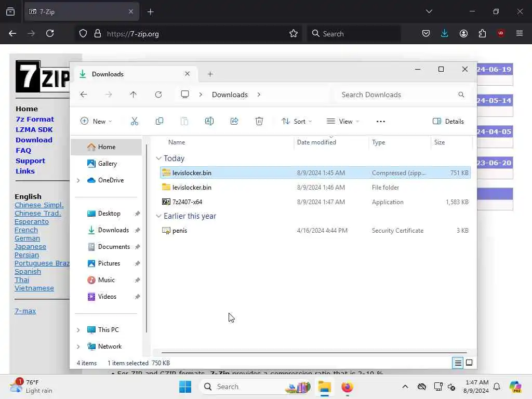Click the Firefox Search box
Image resolution: width=532 pixels, height=399 pixels.
click(354, 34)
